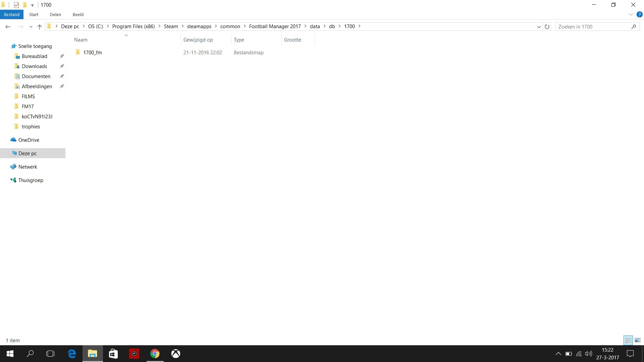Switch to large thumbnails view icon
Image resolution: width=644 pixels, height=362 pixels.
point(638,340)
